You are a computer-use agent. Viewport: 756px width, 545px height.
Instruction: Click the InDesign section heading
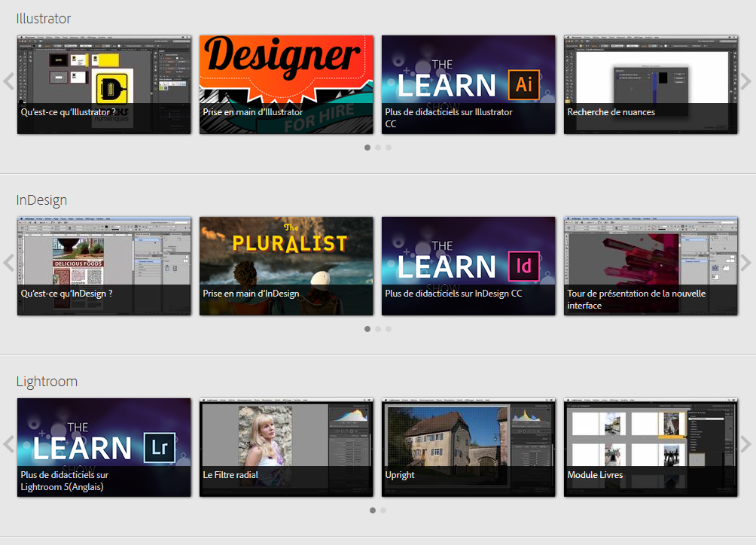[x=41, y=200]
